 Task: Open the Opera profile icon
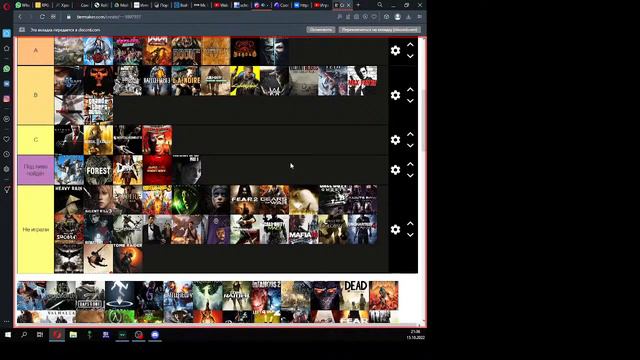click(398, 17)
